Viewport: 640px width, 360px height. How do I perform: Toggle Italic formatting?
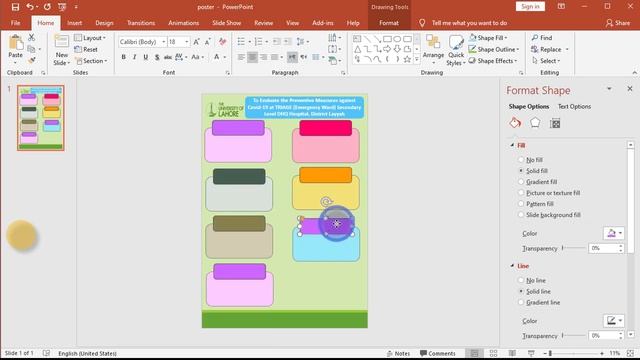pyautogui.click(x=134, y=57)
